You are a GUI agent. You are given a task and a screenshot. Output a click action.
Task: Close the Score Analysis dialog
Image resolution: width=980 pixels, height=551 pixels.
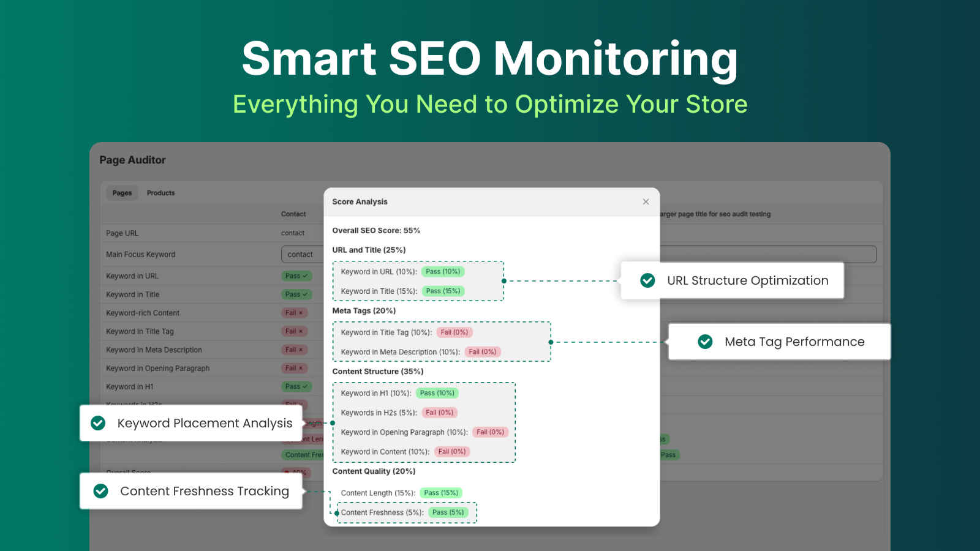[646, 201]
